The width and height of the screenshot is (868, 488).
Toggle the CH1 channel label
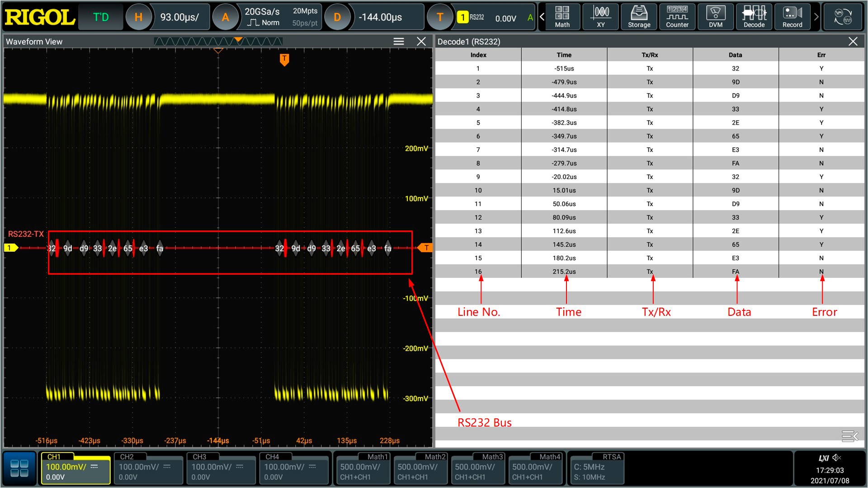coord(54,457)
